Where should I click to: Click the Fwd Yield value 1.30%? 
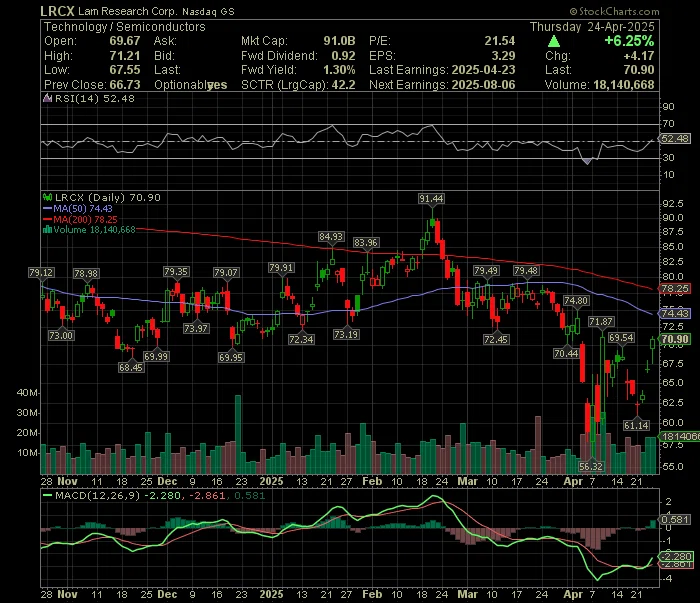coord(339,70)
